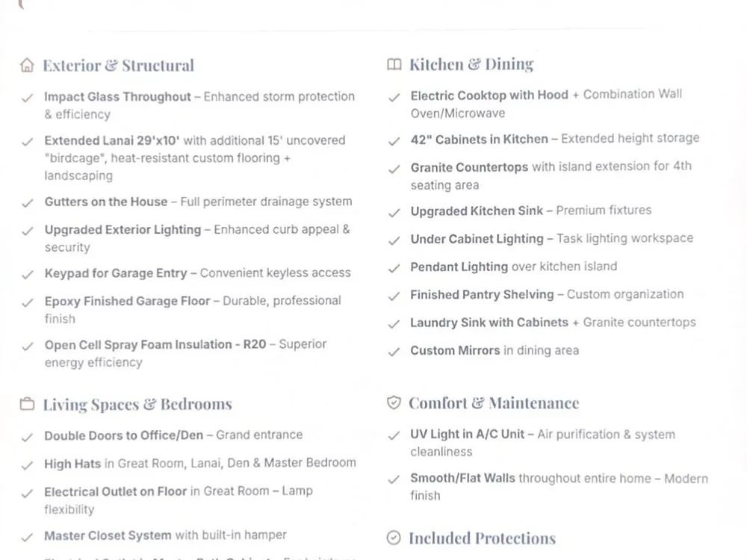Click the Granite Countertops list entry
This screenshot has height=560, width=747.
(x=551, y=175)
